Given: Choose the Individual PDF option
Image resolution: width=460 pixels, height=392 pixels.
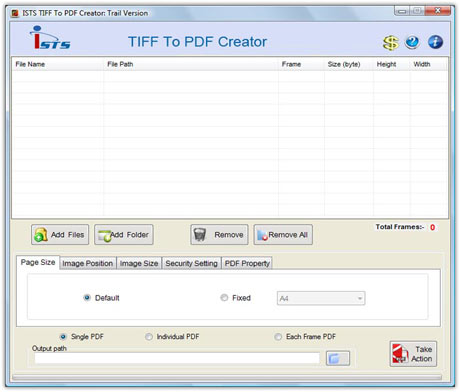Looking at the screenshot, I should click(x=149, y=337).
